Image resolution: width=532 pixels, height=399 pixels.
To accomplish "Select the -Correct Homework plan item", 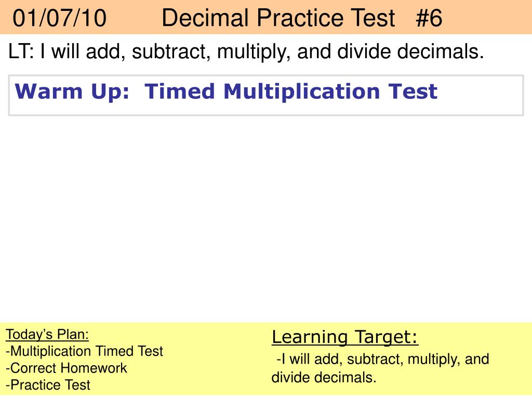I will pos(66,368).
